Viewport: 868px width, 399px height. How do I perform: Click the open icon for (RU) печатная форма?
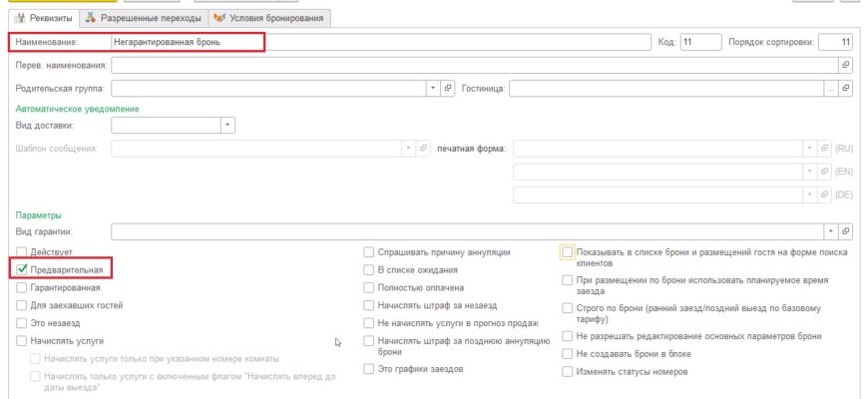(823, 149)
